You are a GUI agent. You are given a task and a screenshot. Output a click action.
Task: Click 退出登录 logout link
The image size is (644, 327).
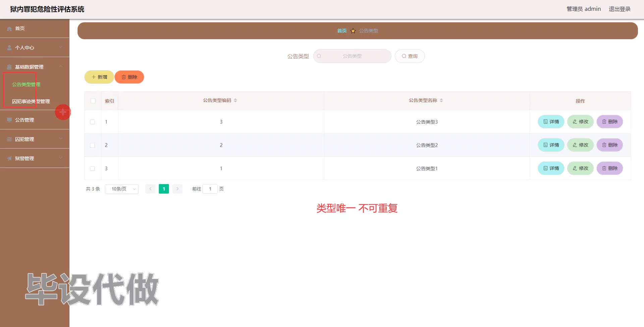pos(620,9)
